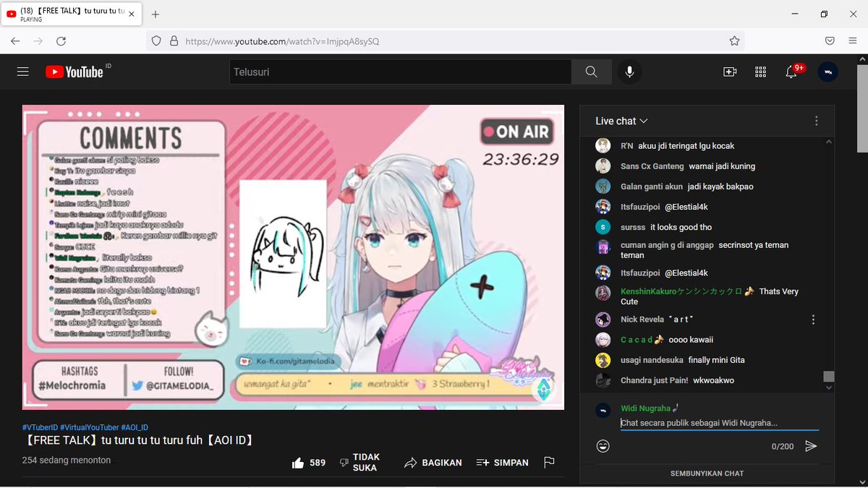Save the video using SIMPAN
This screenshot has width=868, height=488.
(502, 463)
